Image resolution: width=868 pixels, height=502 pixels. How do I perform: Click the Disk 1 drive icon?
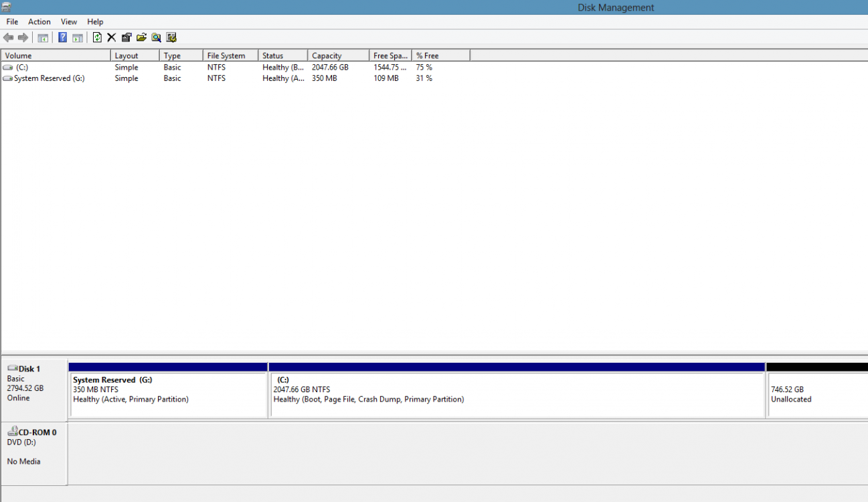tap(12, 369)
